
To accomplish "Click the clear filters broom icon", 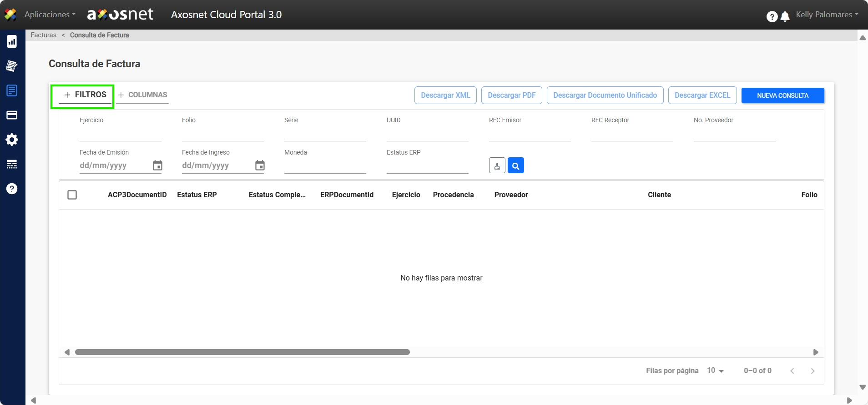I will pyautogui.click(x=497, y=165).
